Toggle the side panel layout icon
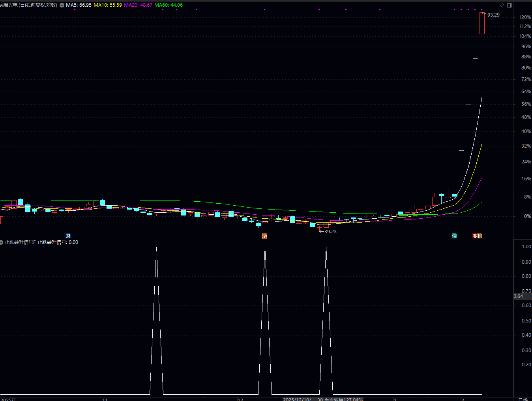 coord(510,5)
